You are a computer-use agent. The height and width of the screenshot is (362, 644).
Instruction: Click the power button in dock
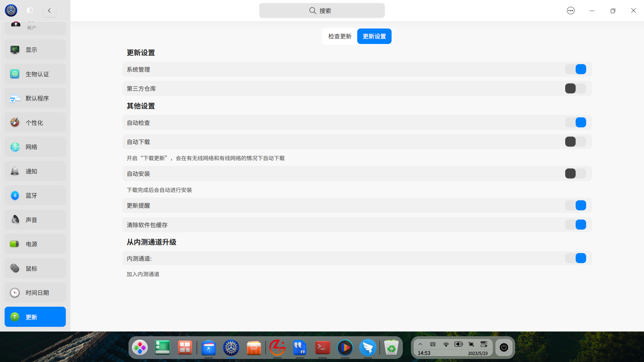pyautogui.click(x=504, y=348)
